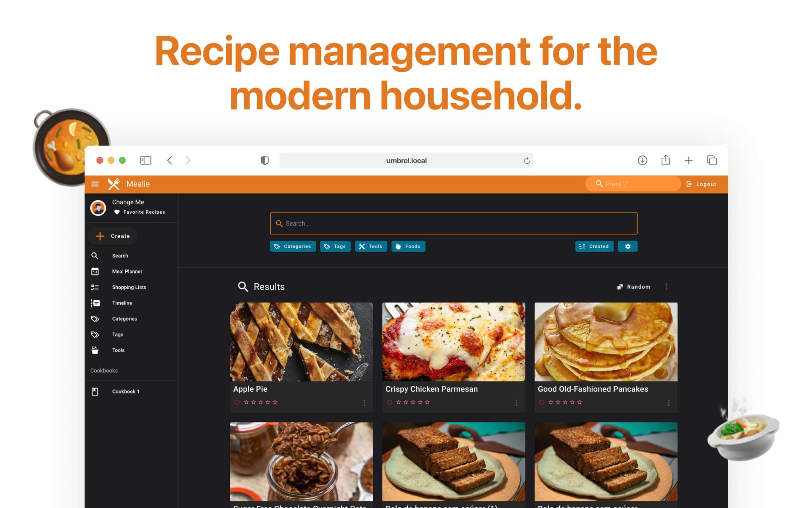Screen dimensions: 812x508
Task: Click the Search input field
Action: coord(454,223)
